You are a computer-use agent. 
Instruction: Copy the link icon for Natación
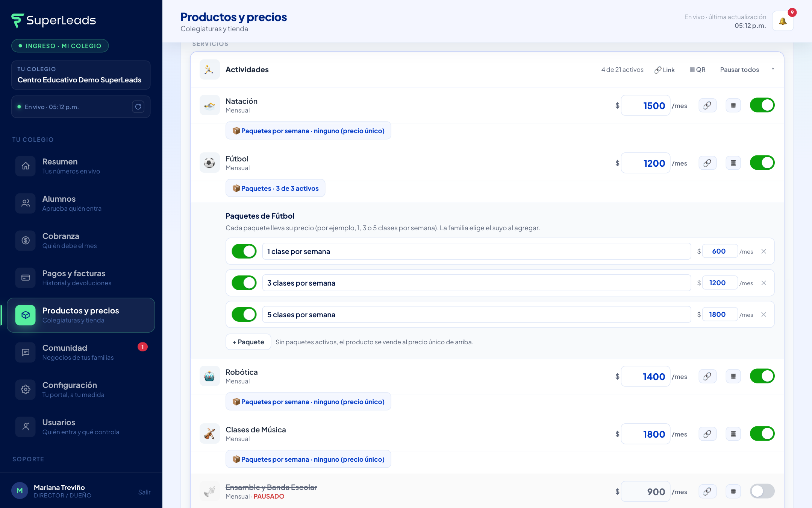707,105
